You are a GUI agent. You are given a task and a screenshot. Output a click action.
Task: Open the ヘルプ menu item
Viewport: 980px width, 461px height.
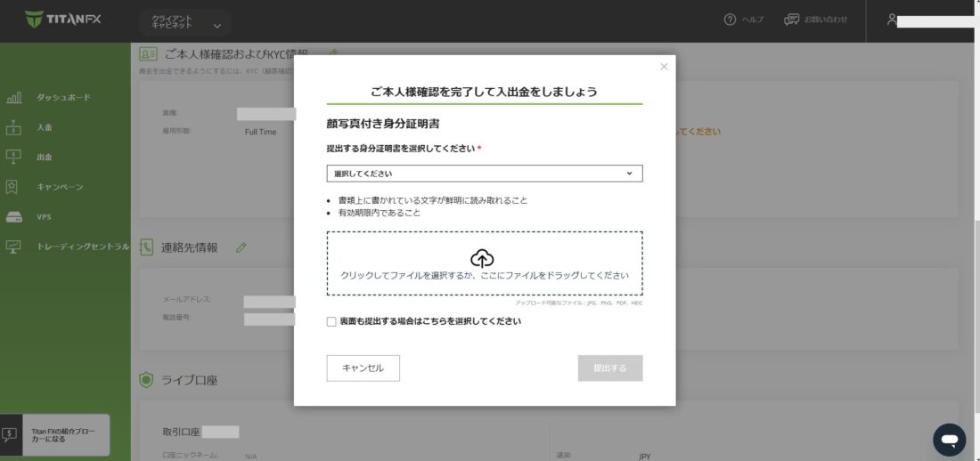744,20
